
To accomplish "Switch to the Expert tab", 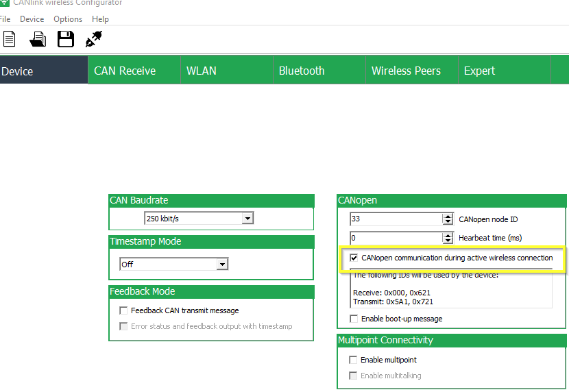I will [x=505, y=70].
